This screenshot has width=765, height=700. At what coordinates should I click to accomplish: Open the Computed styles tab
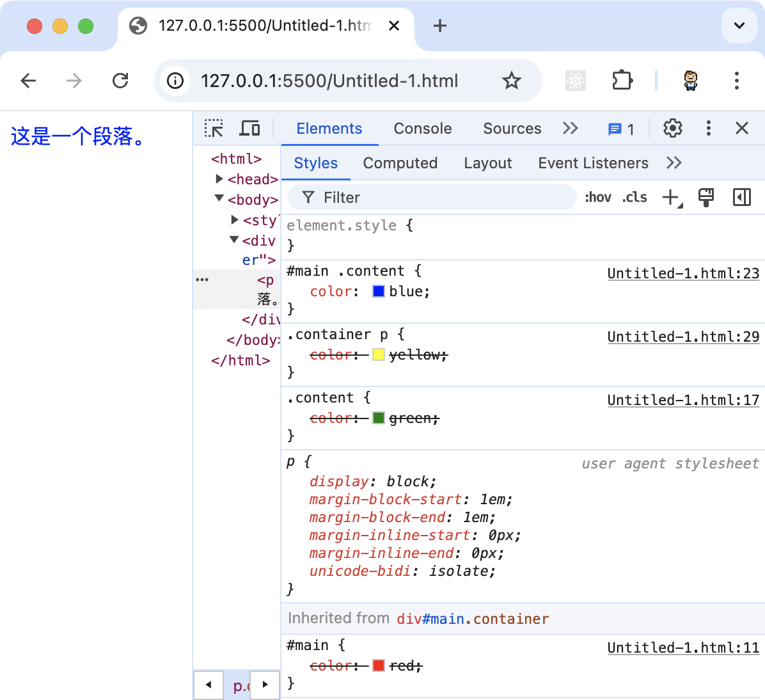pyautogui.click(x=400, y=163)
